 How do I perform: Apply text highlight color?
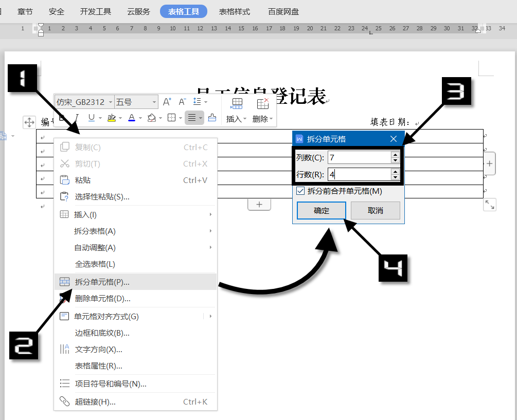pos(112,118)
